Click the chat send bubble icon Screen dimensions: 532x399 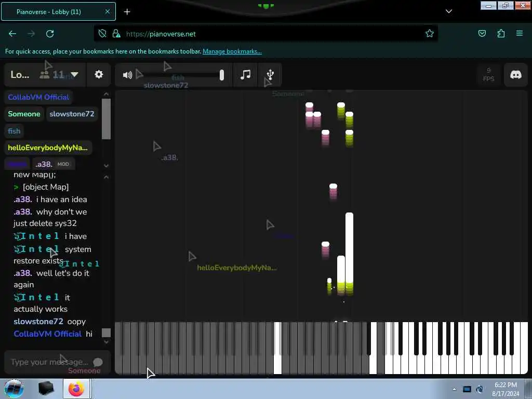click(x=98, y=362)
